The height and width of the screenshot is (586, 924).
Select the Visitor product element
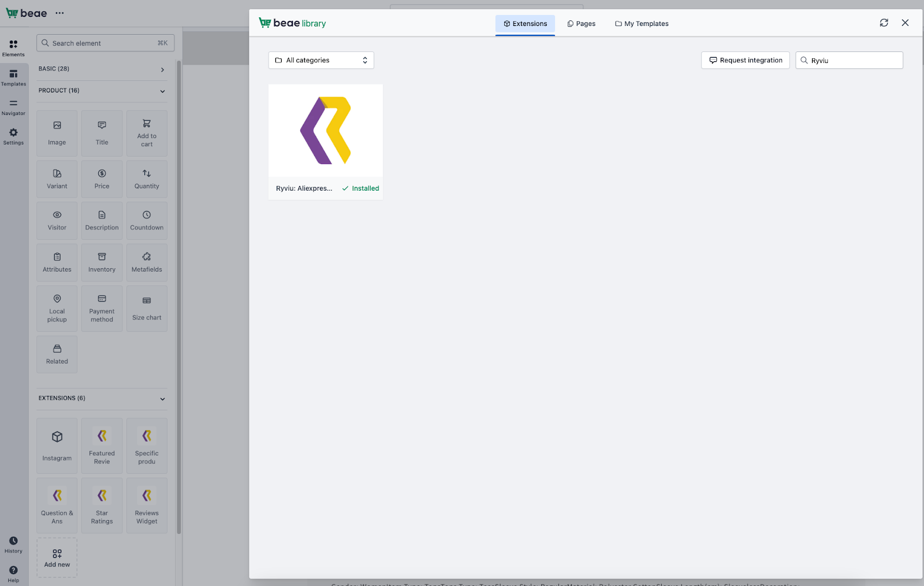[x=57, y=221]
